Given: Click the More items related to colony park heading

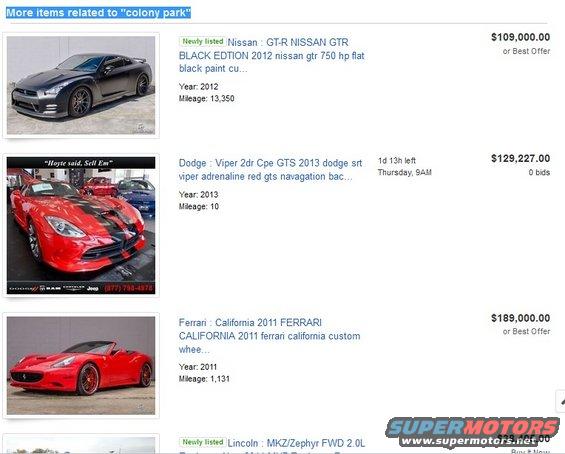Looking at the screenshot, I should click(x=98, y=13).
